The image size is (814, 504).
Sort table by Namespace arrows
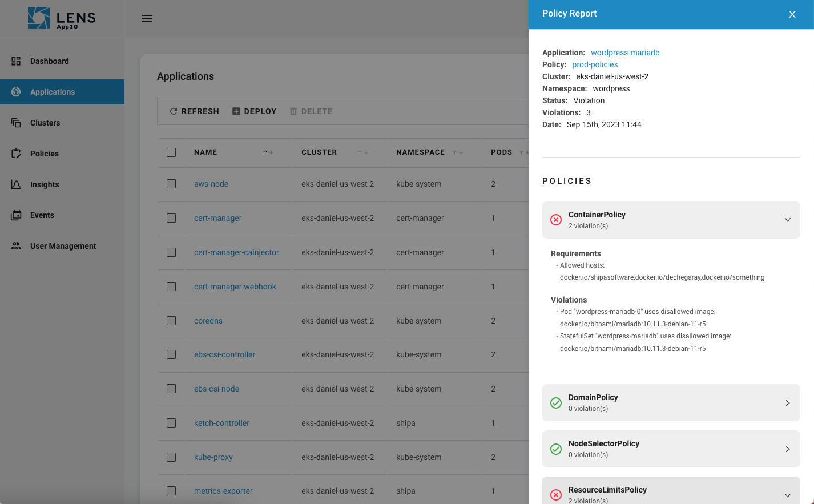(458, 152)
